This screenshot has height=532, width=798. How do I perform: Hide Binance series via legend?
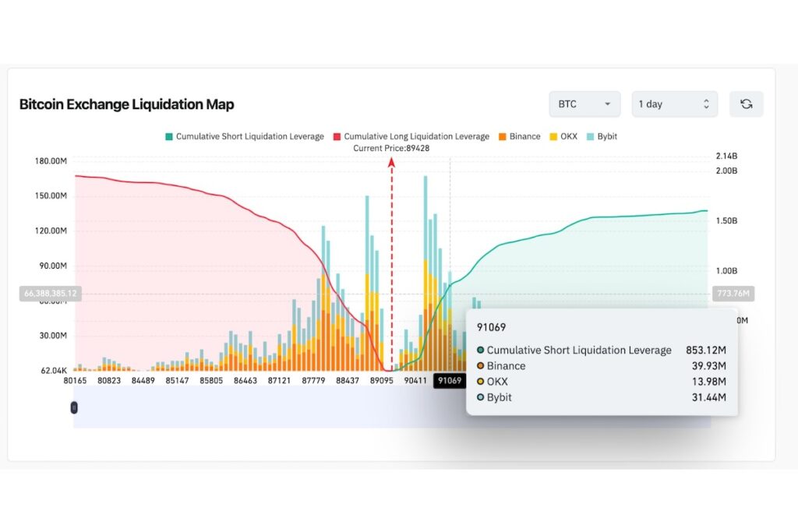point(524,136)
